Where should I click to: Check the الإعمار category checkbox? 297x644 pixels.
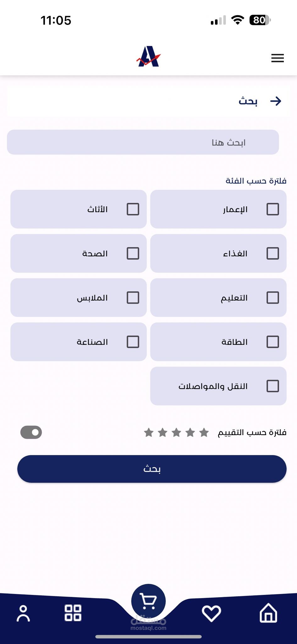[272, 209]
